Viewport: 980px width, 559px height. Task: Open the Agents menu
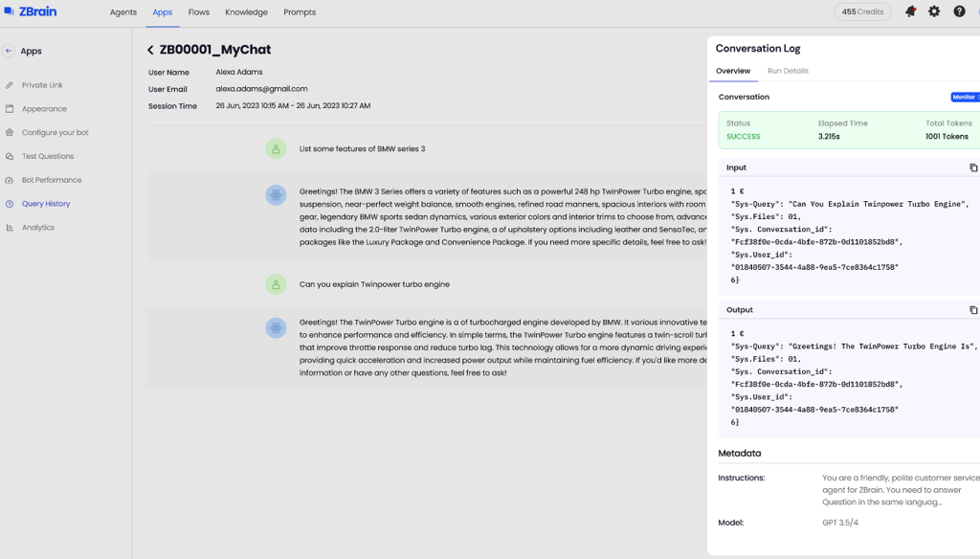pos(123,12)
